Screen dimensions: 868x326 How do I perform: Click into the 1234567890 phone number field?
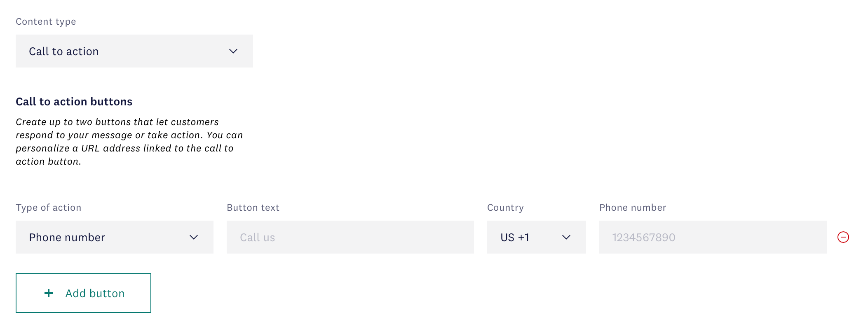713,237
